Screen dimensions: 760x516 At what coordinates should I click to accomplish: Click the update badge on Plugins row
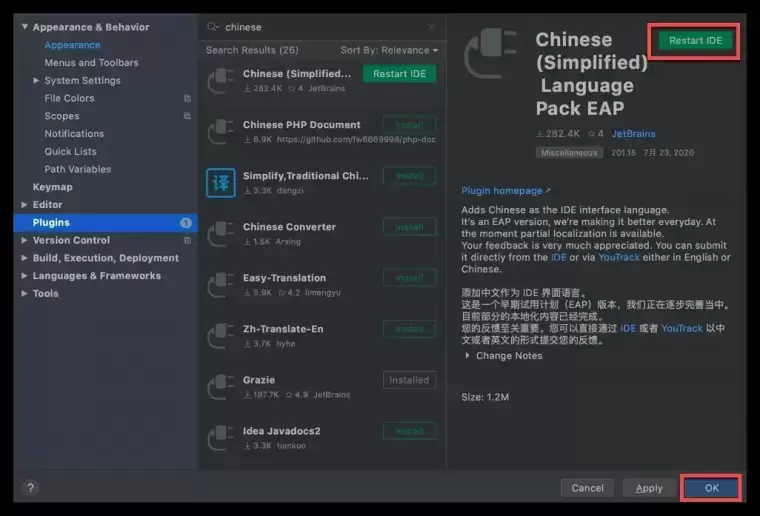[x=186, y=222]
